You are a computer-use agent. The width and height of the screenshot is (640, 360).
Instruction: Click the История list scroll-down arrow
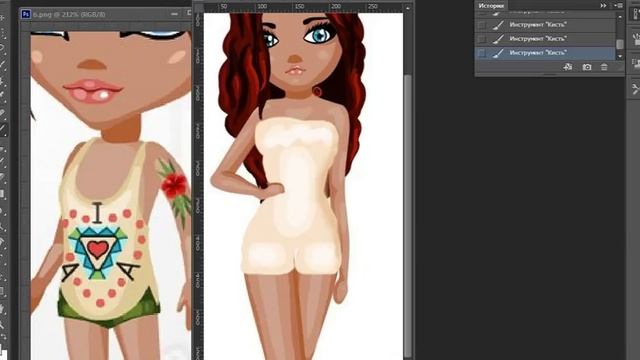click(620, 56)
